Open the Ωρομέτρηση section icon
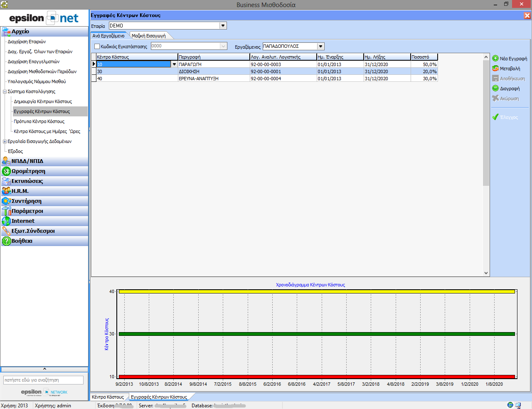Image resolution: width=532 pixels, height=409 pixels. [x=6, y=171]
